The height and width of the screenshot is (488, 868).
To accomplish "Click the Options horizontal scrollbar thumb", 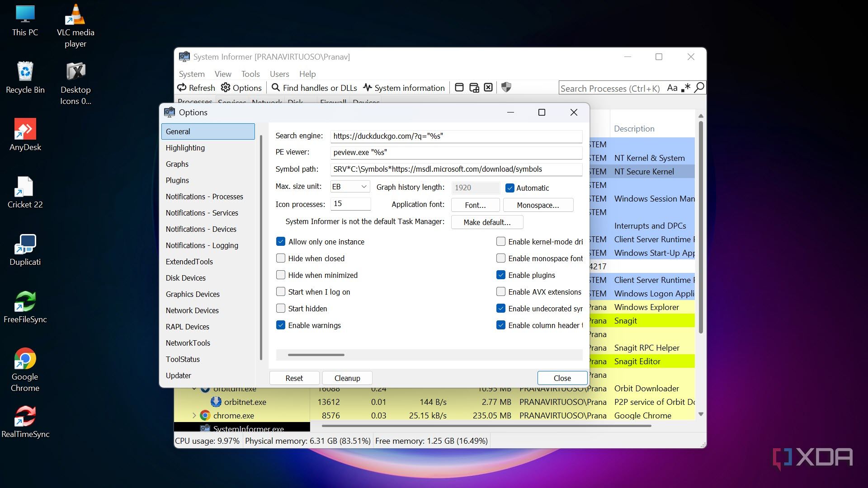I will click(316, 355).
